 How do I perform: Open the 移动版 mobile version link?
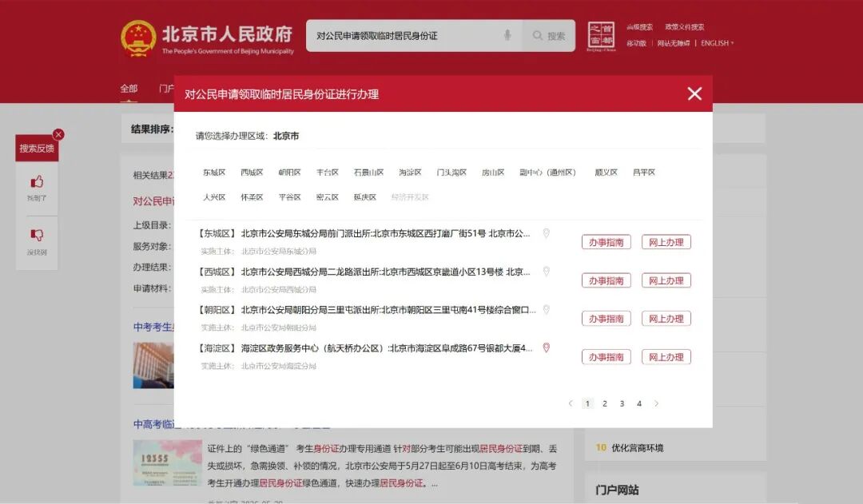[x=636, y=43]
